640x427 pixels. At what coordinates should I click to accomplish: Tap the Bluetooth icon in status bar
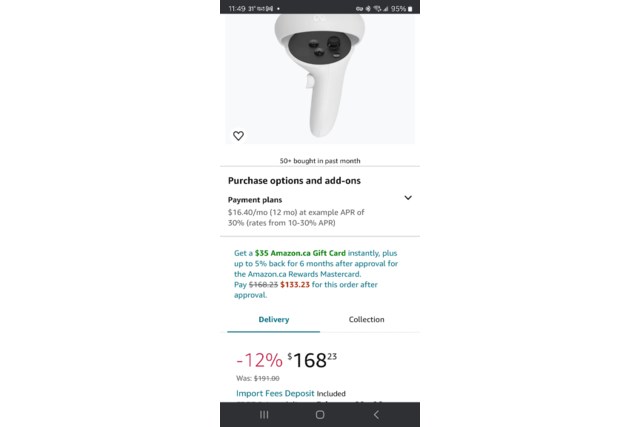(x=368, y=9)
